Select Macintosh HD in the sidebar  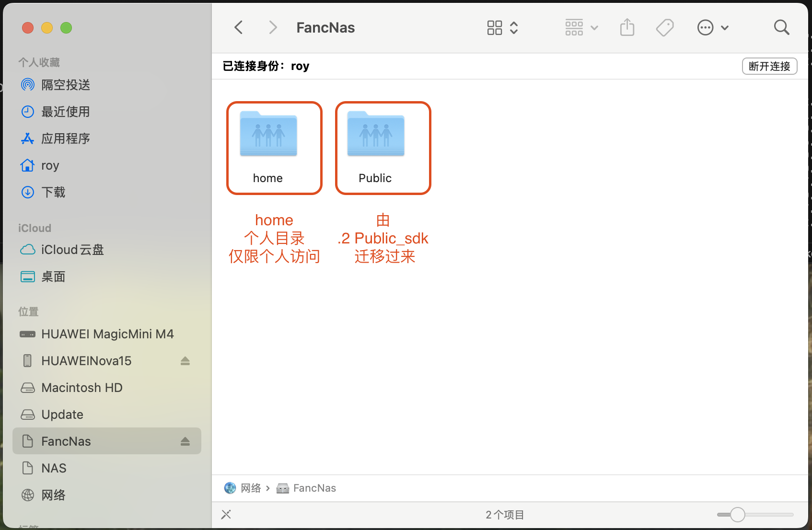pyautogui.click(x=107, y=388)
